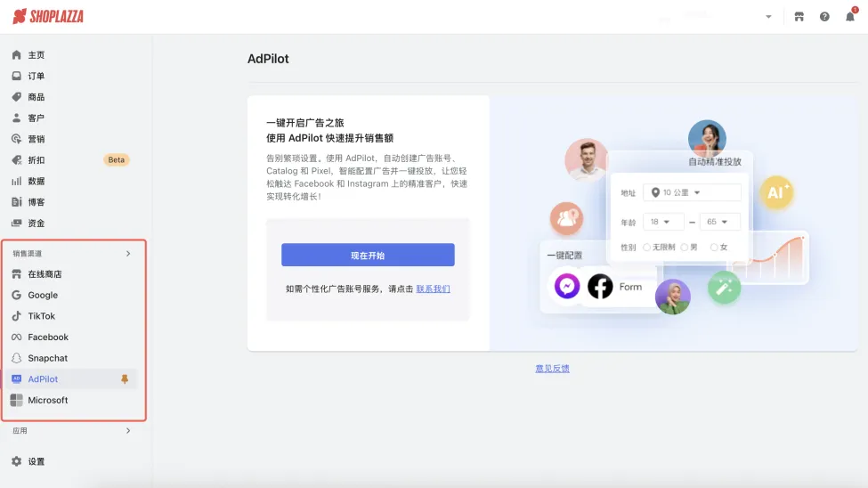Open the 订单 orders icon

(17, 76)
